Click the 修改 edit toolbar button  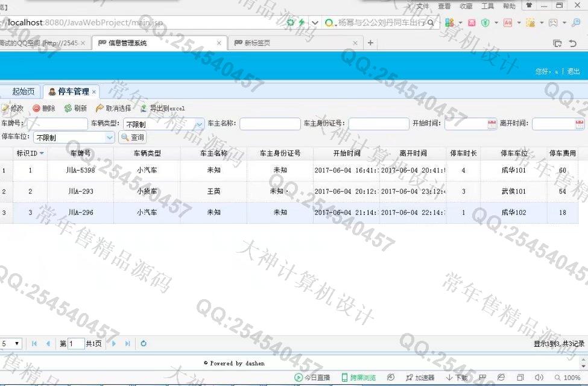(x=13, y=109)
